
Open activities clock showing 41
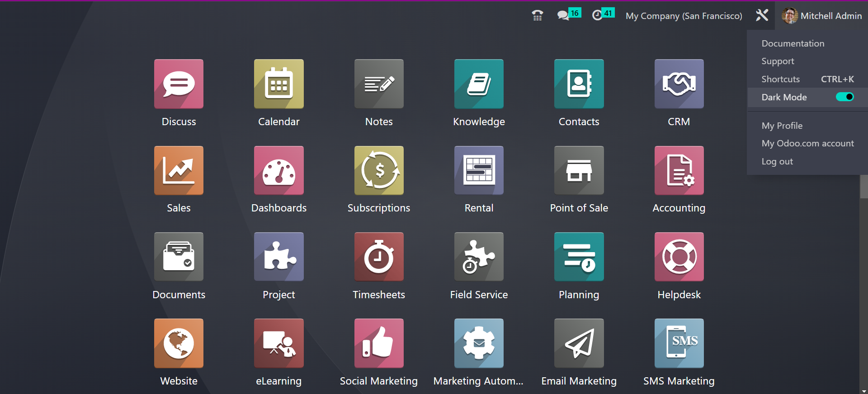[x=603, y=15]
